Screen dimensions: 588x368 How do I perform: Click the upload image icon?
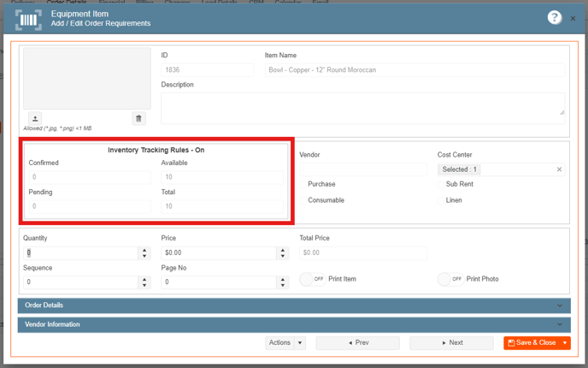(x=35, y=119)
